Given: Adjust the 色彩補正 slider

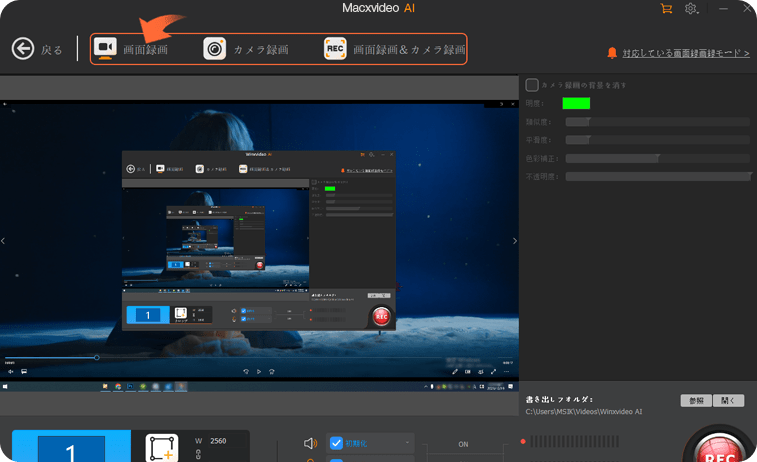Looking at the screenshot, I should pyautogui.click(x=657, y=158).
